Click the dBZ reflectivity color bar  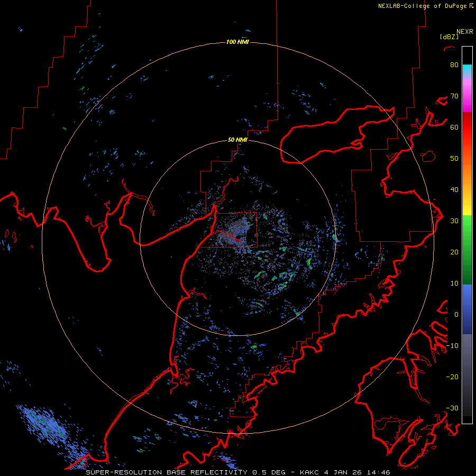[x=467, y=235]
